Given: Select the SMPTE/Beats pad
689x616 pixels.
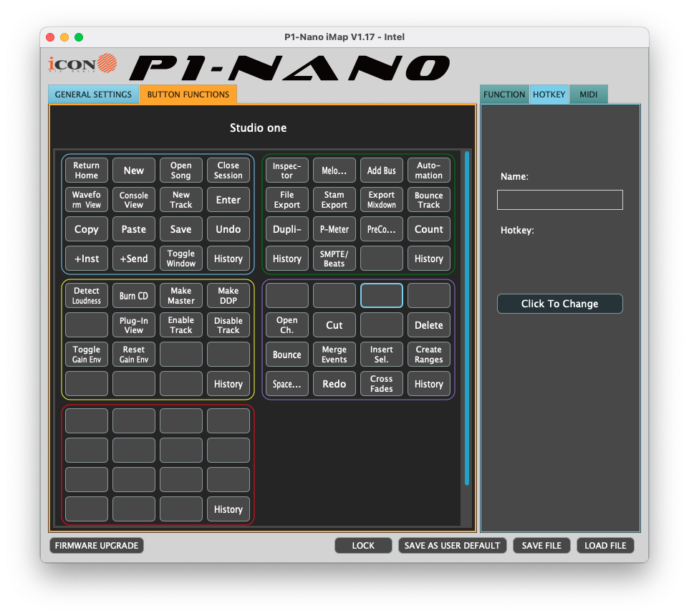Looking at the screenshot, I should (334, 259).
